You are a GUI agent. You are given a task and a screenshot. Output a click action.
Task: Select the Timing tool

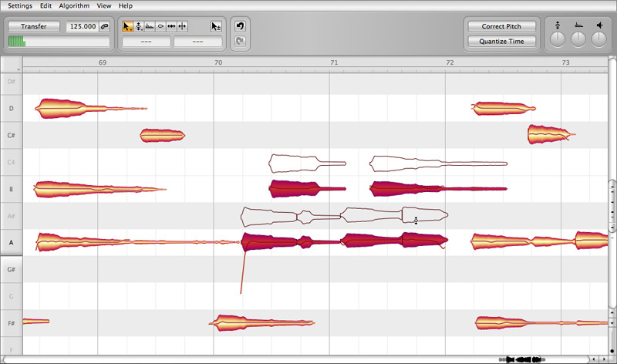(171, 26)
